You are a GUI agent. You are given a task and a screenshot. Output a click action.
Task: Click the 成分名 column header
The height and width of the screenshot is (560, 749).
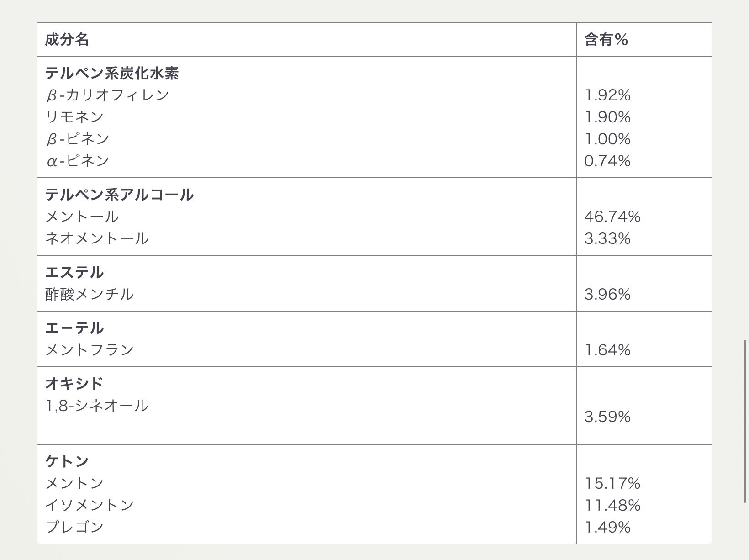coord(67,40)
